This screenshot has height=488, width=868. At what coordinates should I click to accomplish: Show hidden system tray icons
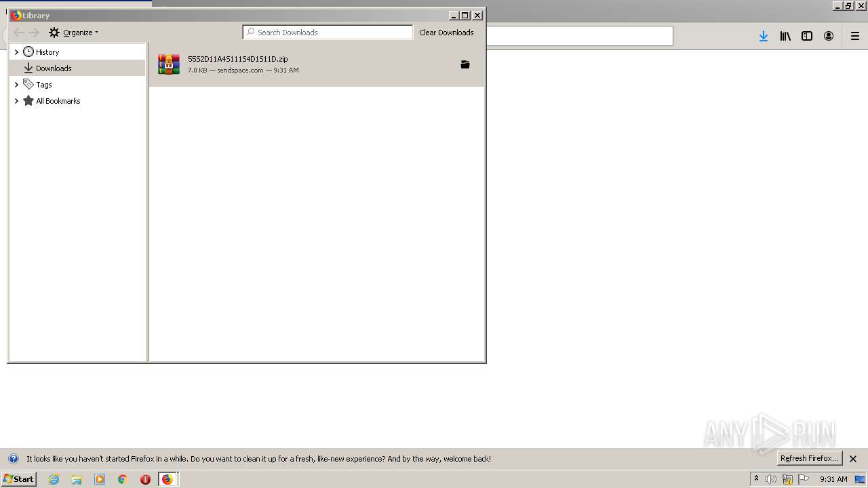pos(756,479)
